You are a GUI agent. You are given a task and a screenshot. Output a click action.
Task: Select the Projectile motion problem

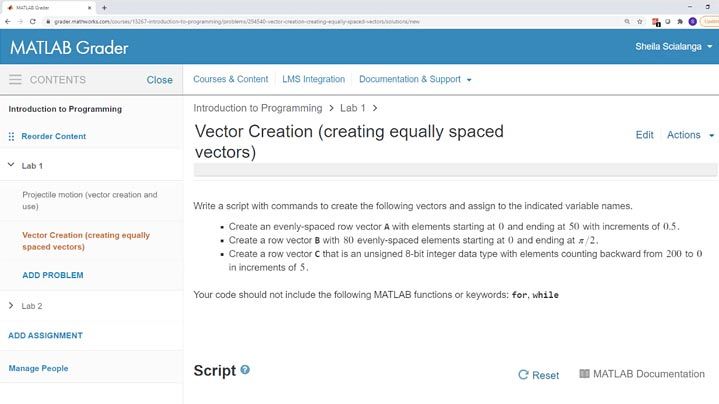pyautogui.click(x=89, y=200)
